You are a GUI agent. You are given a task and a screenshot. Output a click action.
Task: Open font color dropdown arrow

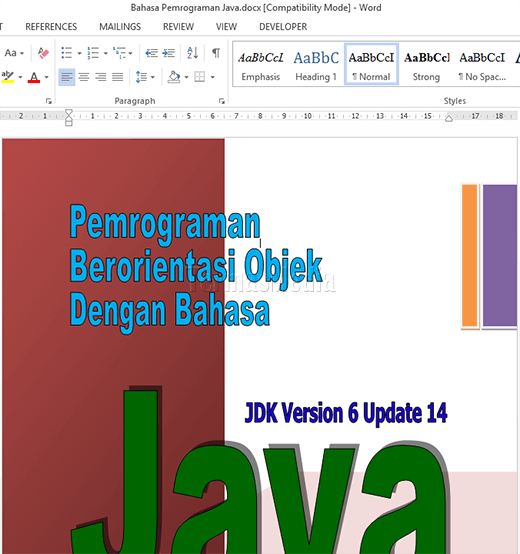click(46, 77)
